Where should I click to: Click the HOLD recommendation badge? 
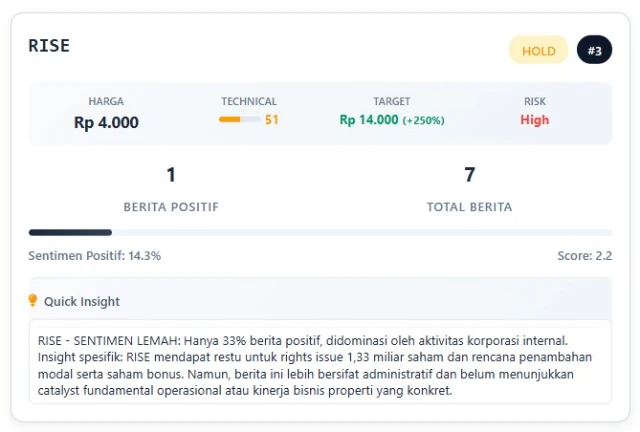click(538, 50)
